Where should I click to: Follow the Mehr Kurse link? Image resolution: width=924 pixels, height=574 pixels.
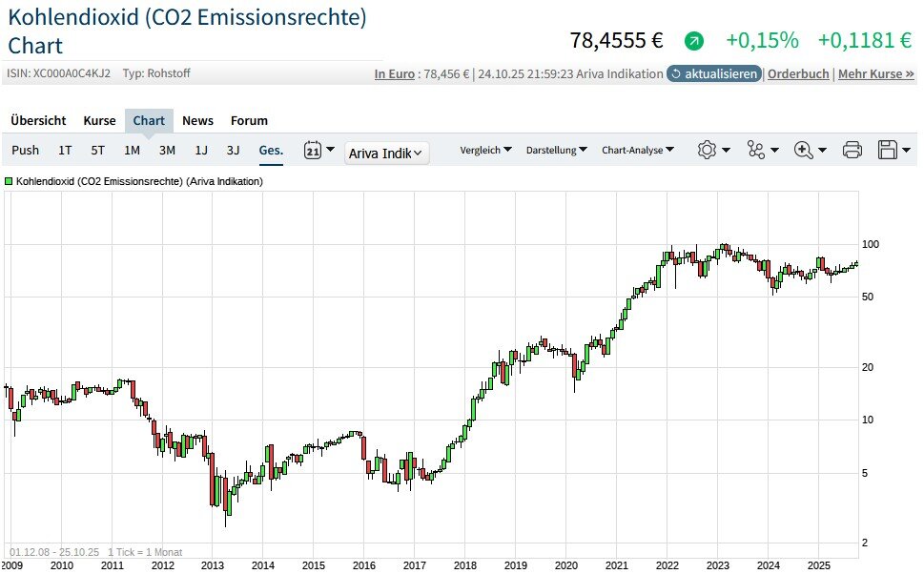click(x=875, y=73)
